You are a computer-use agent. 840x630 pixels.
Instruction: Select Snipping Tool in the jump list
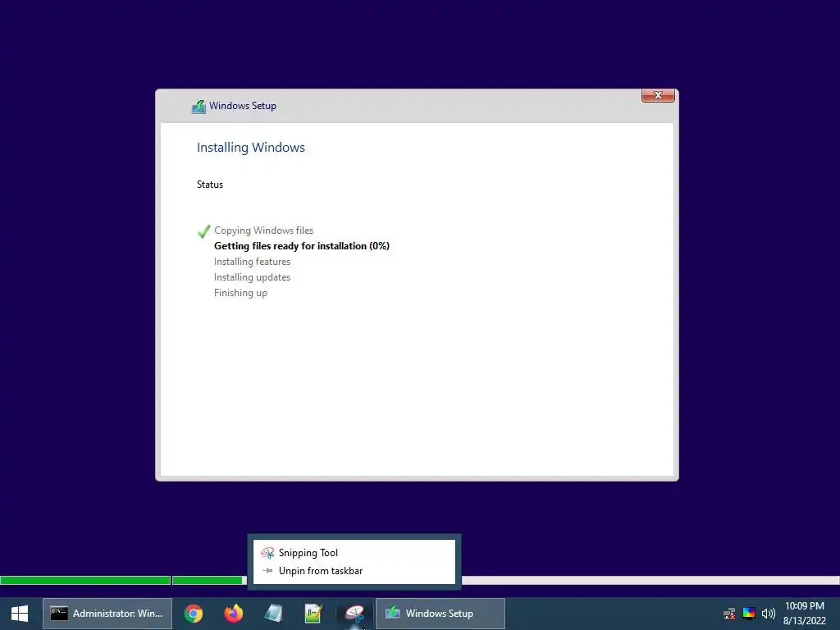click(x=354, y=553)
